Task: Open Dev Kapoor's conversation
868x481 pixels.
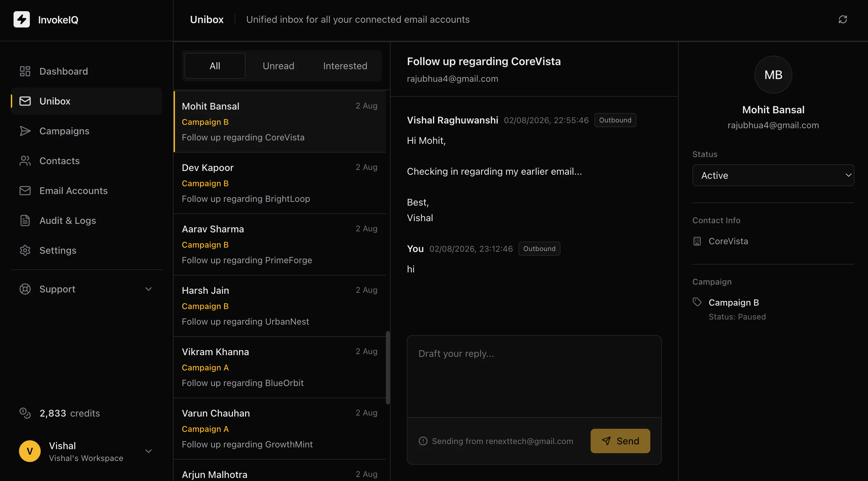Action: pyautogui.click(x=280, y=183)
